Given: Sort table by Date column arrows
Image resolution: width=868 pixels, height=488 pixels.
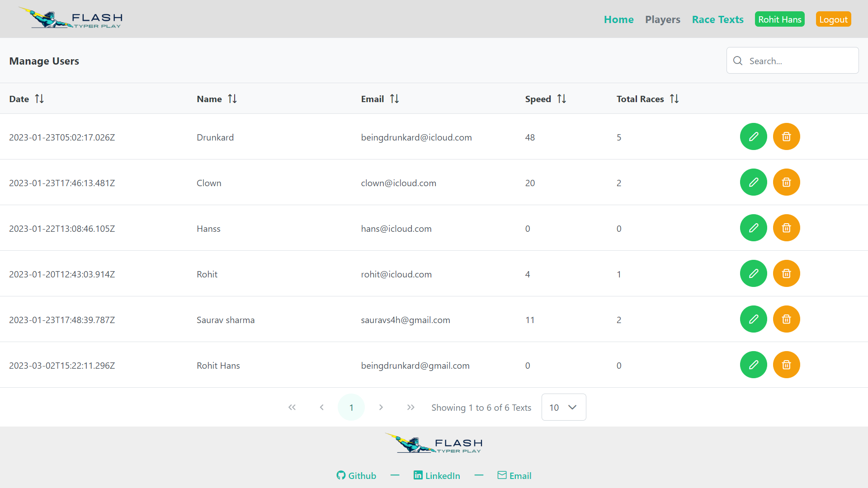Looking at the screenshot, I should point(39,99).
